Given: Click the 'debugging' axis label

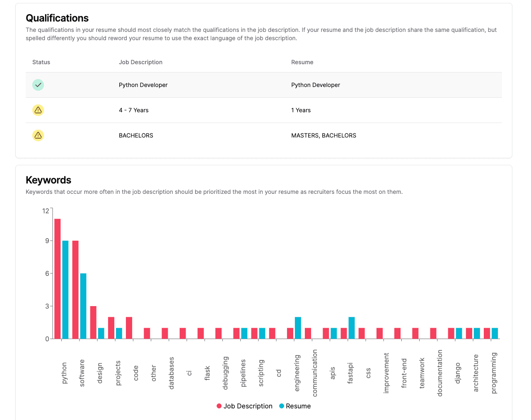Looking at the screenshot, I should (225, 373).
